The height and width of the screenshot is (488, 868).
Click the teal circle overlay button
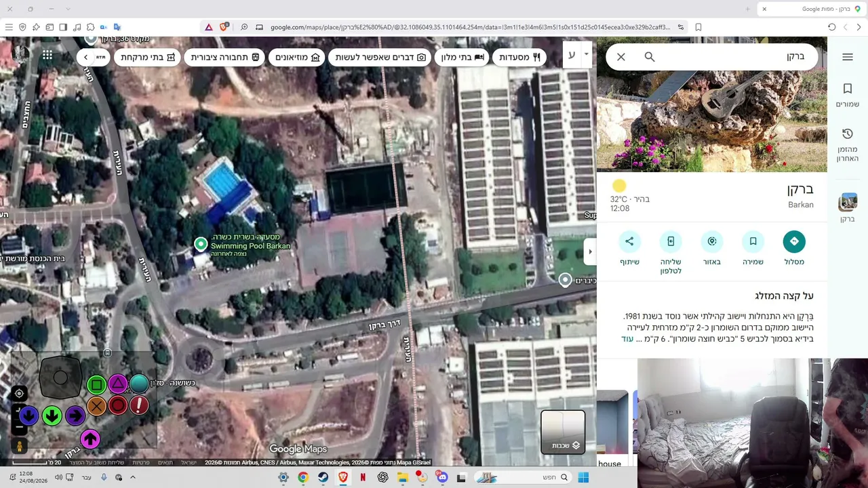click(x=139, y=384)
